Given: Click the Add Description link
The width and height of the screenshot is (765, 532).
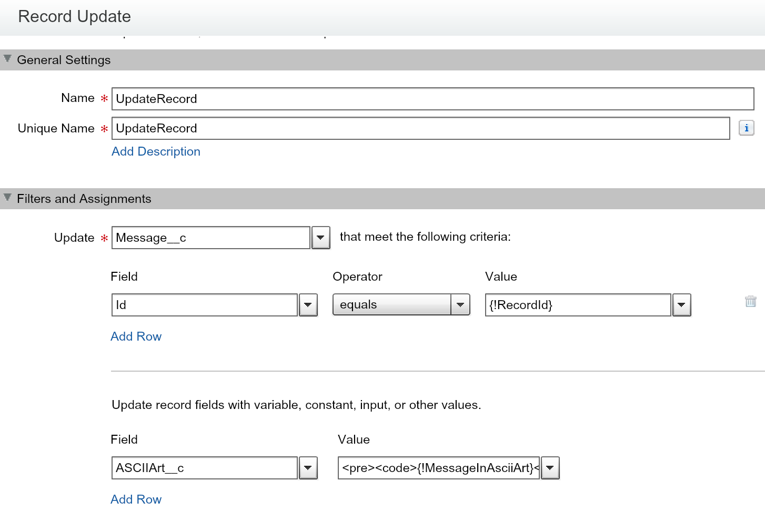Looking at the screenshot, I should point(156,151).
